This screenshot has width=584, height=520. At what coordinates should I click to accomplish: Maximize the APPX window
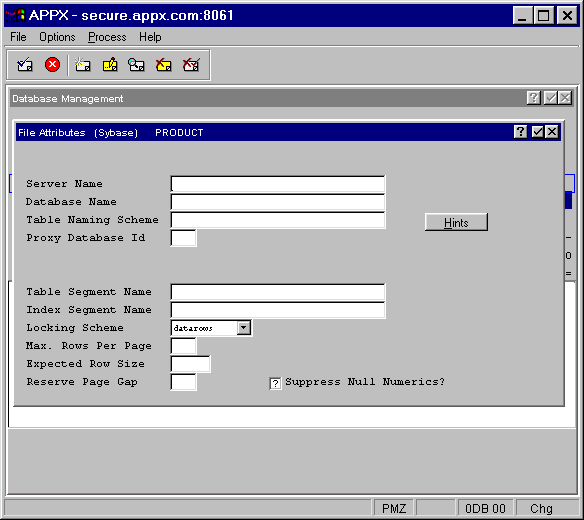point(543,16)
